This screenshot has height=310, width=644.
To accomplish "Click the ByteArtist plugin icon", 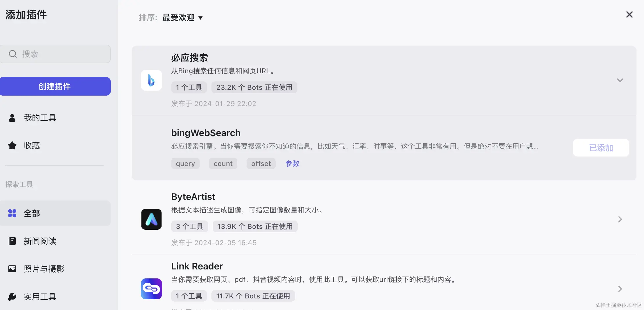I will [151, 219].
